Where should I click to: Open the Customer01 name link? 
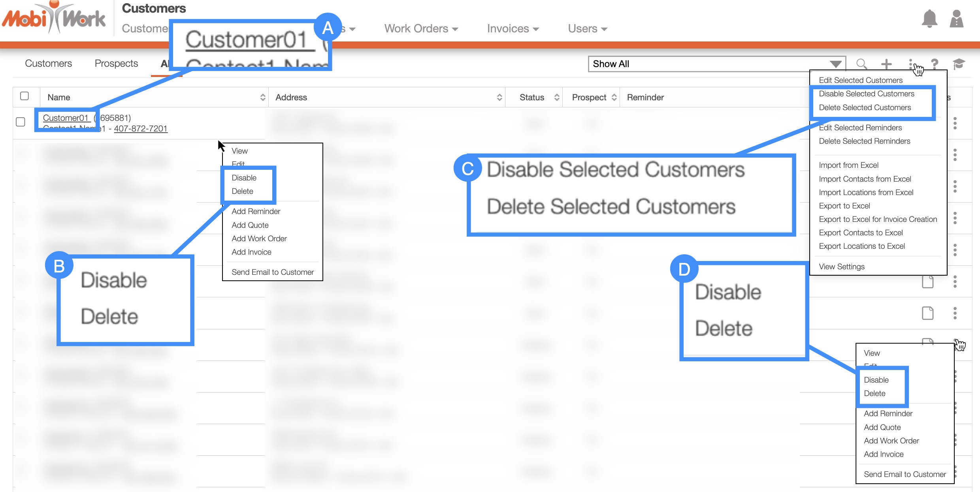[66, 118]
